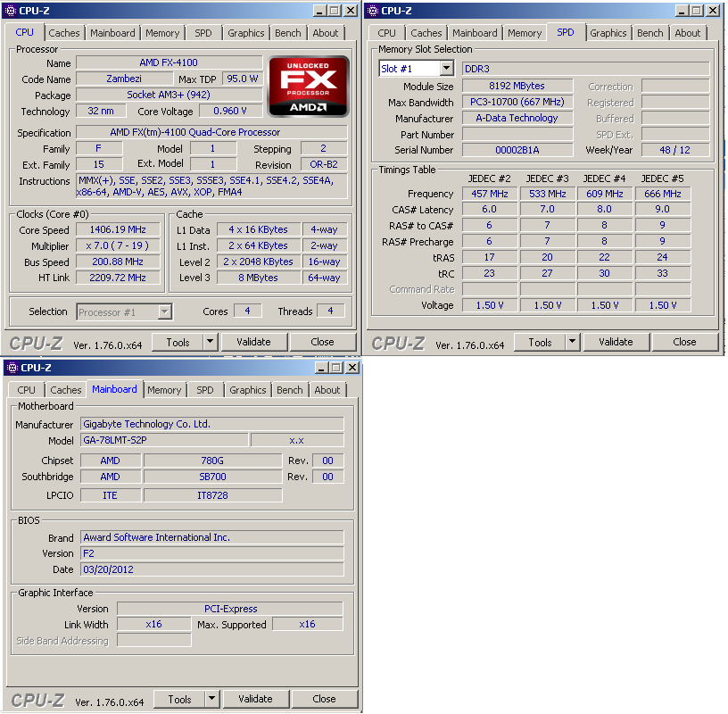
Task: Switch to CPU tab in Mainboard window
Action: tap(26, 390)
